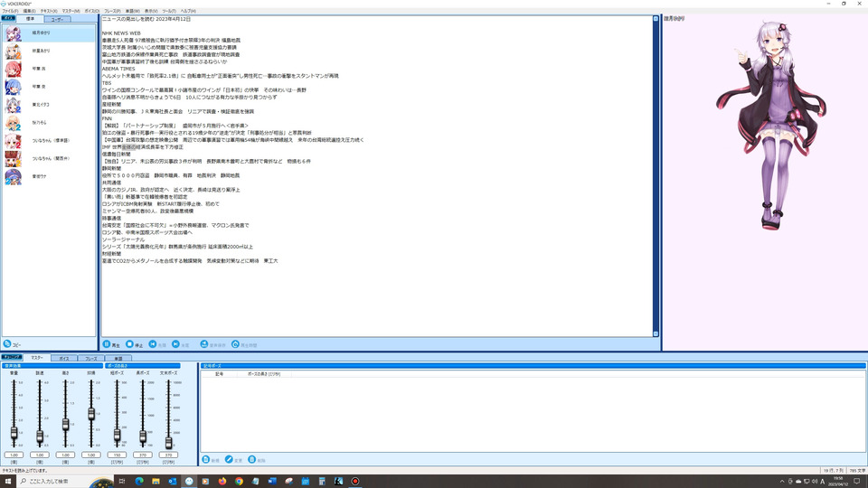Click the 'FNN' text line in editor

pos(107,118)
